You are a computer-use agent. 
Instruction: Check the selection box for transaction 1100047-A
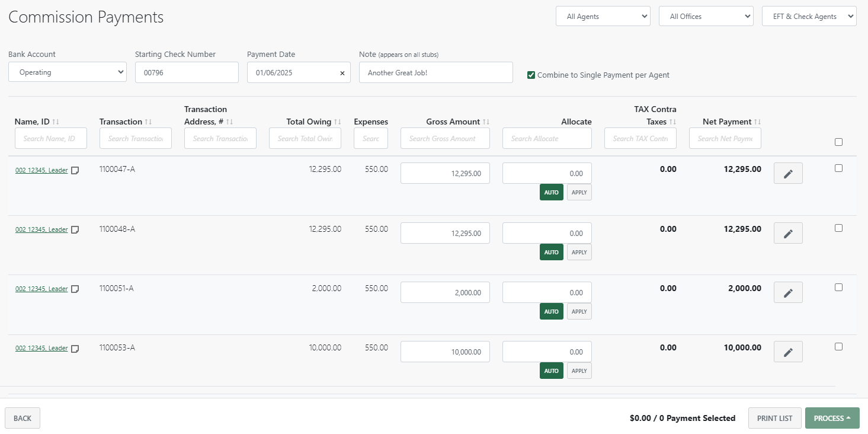[838, 168]
